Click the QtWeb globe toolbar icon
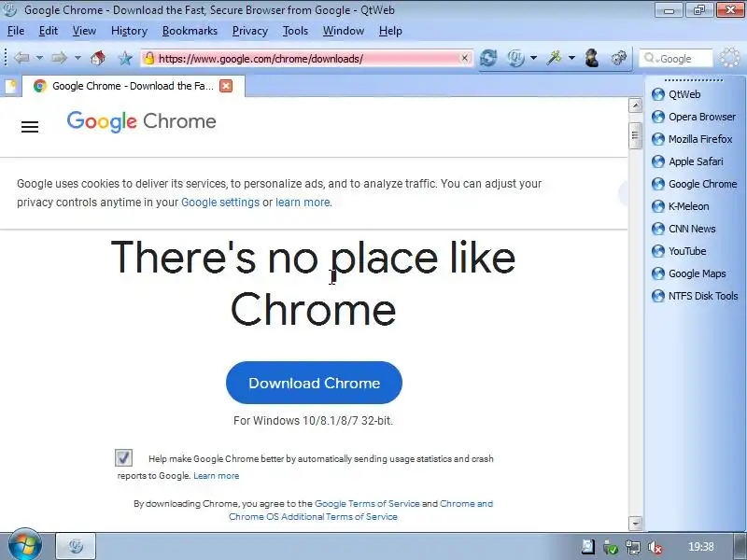747x560 pixels. pyautogui.click(x=515, y=58)
